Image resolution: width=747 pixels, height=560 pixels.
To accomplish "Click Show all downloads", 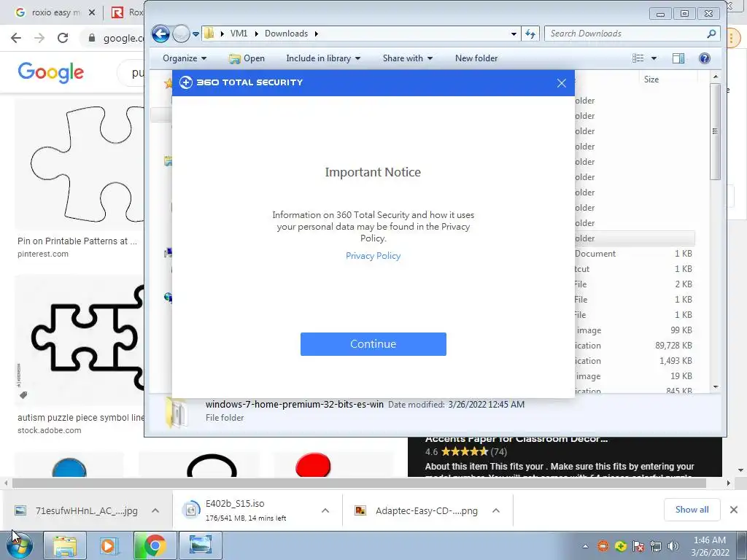I will coord(692,510).
